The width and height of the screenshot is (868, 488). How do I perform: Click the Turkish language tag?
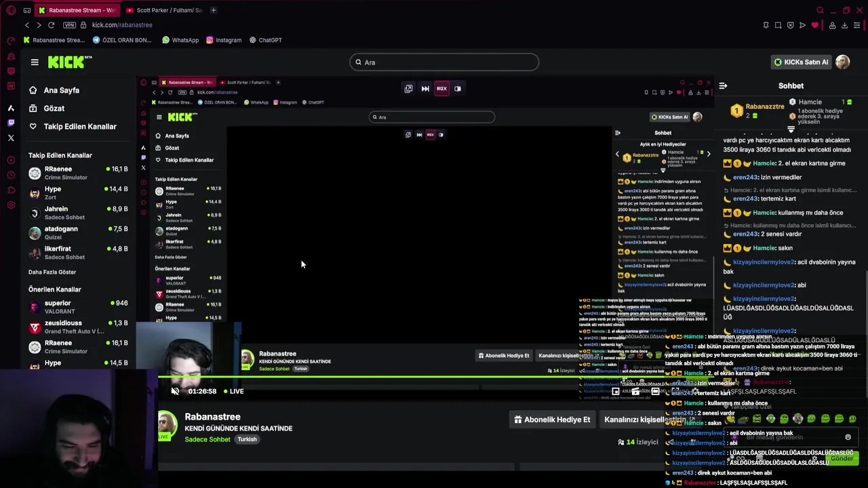[247, 439]
